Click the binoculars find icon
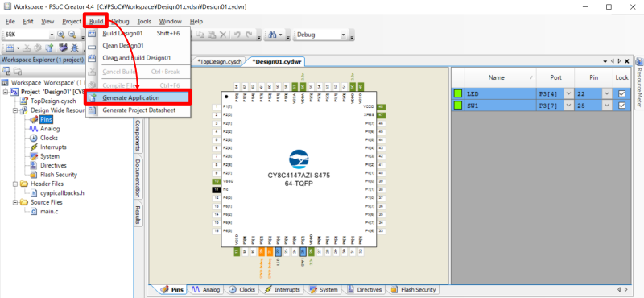This screenshot has width=644, height=298. coord(272,35)
